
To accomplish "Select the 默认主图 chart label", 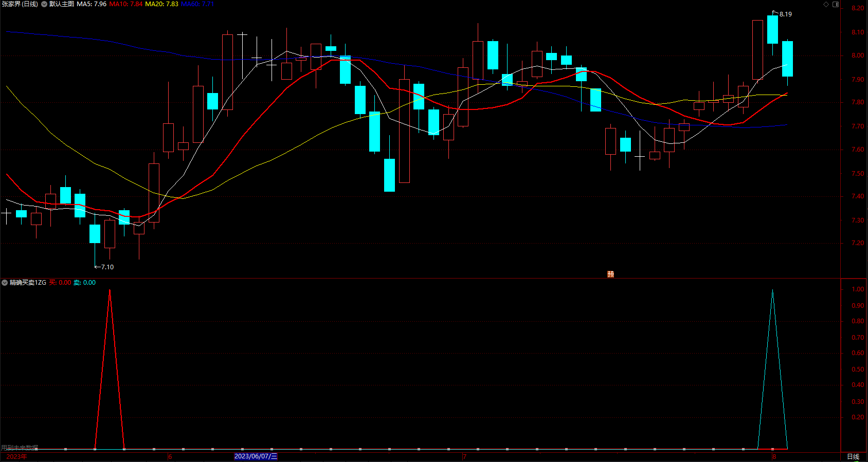I will (62, 4).
